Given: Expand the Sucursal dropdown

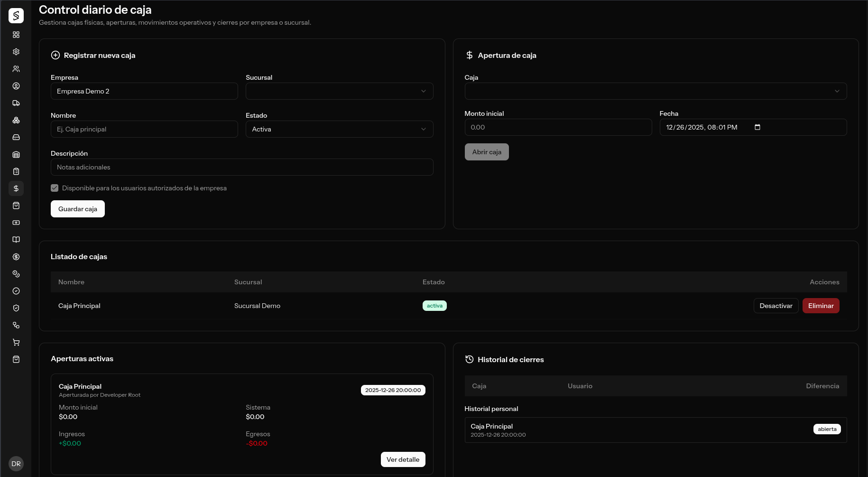Looking at the screenshot, I should pyautogui.click(x=339, y=91).
